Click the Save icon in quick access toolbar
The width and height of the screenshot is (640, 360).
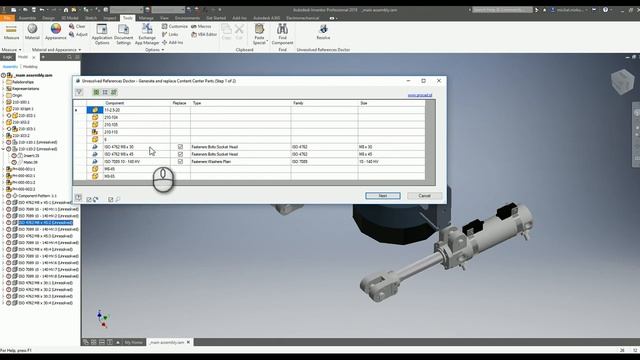[x=33, y=10]
